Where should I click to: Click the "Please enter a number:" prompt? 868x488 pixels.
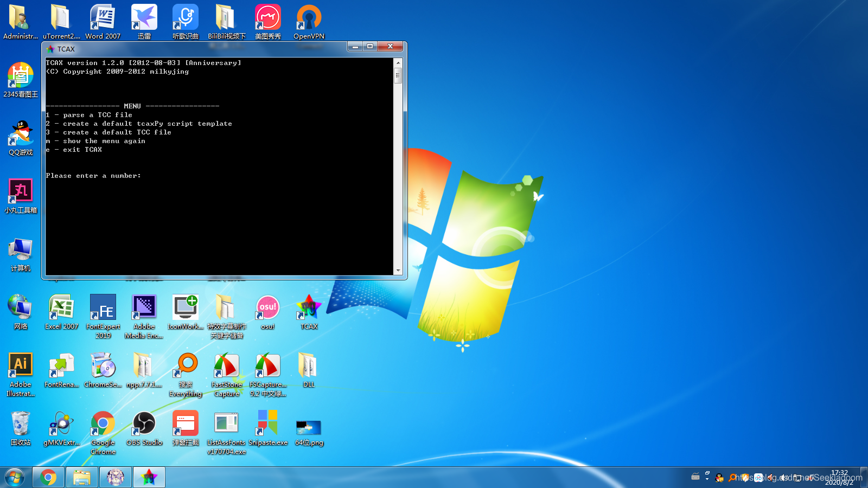point(93,176)
